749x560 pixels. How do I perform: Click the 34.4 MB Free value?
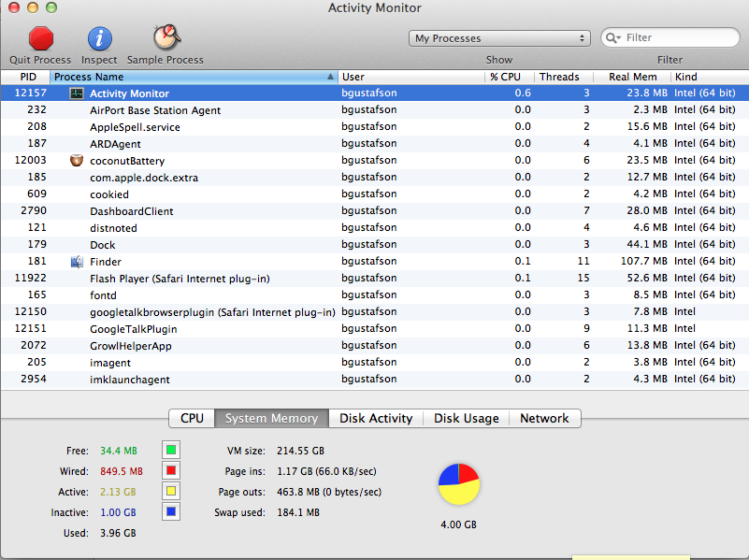coord(119,451)
